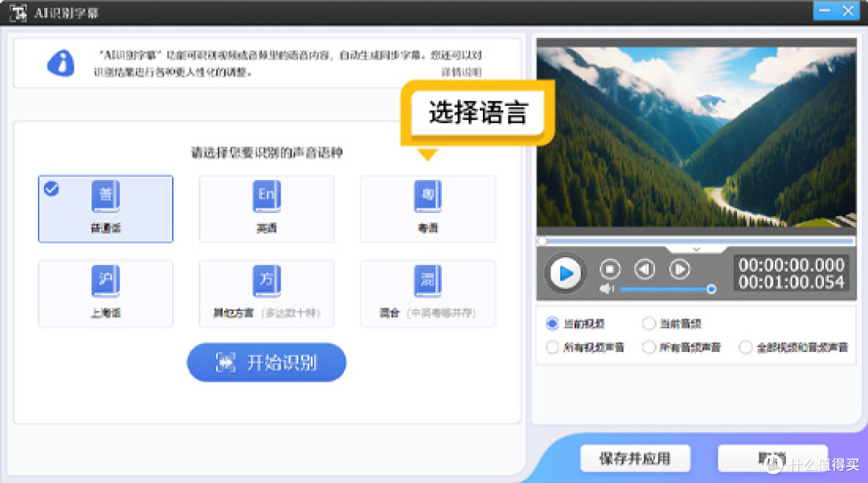Click the 取消 cancel button
Image resolution: width=868 pixels, height=483 pixels.
pyautogui.click(x=773, y=458)
